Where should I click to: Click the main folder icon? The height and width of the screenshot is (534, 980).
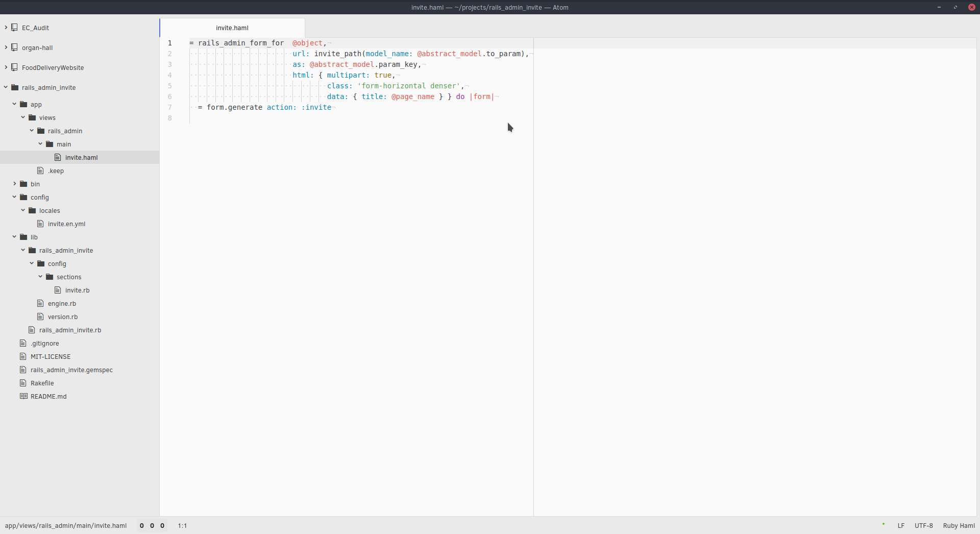(x=50, y=144)
